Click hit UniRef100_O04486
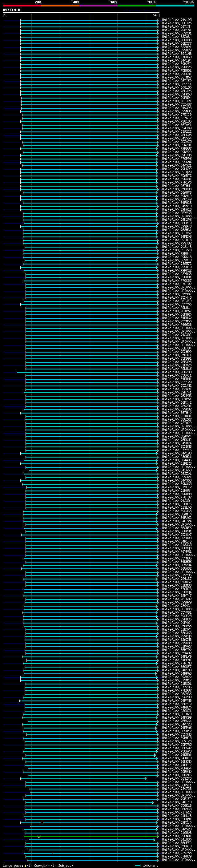 point(177,460)
